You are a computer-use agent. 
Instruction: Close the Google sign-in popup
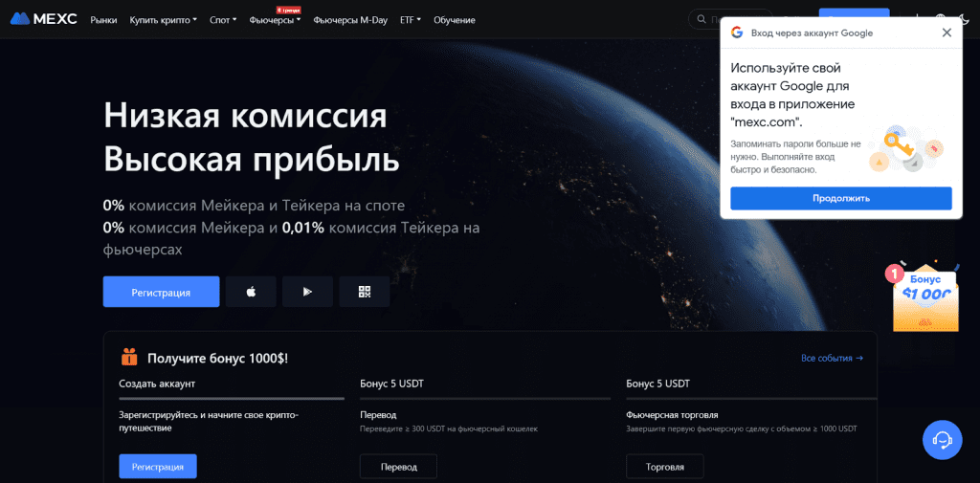click(x=947, y=33)
